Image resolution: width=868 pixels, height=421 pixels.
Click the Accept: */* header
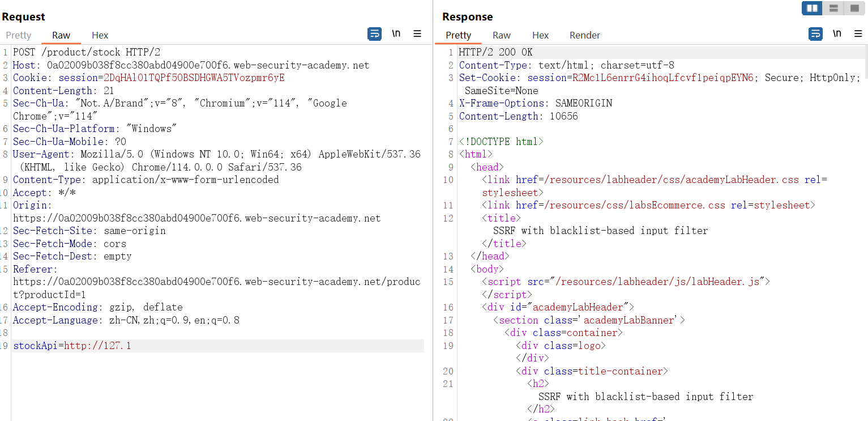click(x=44, y=193)
